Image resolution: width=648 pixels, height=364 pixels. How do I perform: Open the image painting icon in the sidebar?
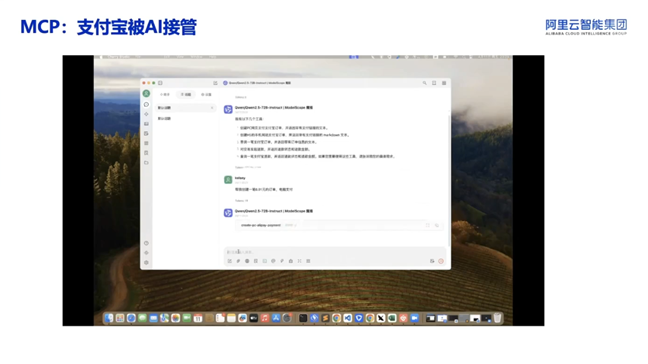[x=146, y=124]
